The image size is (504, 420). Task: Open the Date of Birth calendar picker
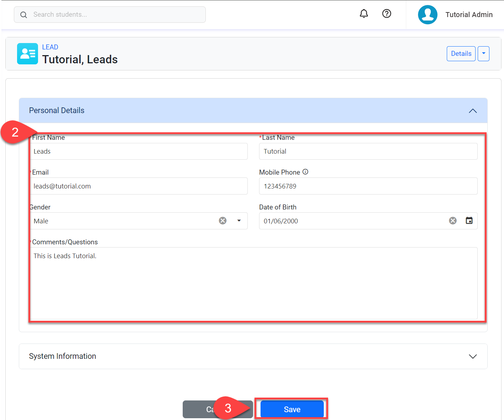pos(469,221)
